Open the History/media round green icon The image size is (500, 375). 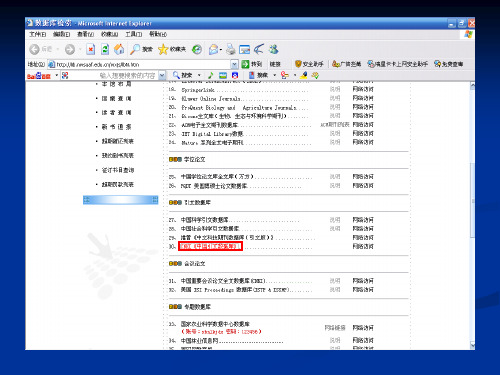coord(197,49)
